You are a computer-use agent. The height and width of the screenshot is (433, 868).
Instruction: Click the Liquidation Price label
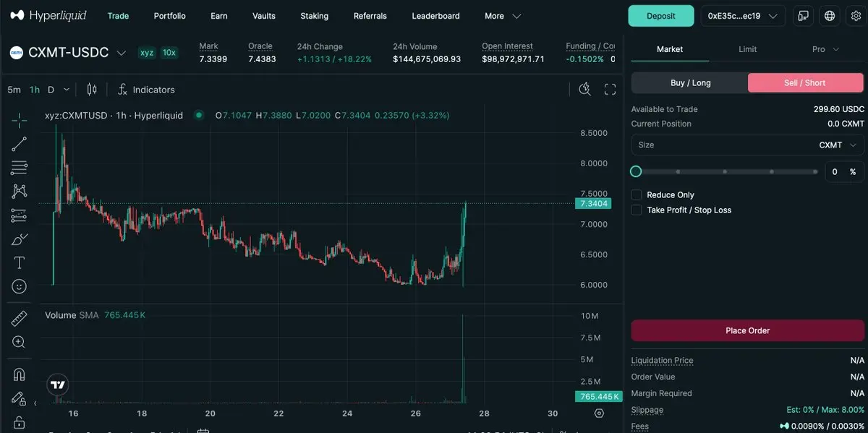(x=663, y=360)
